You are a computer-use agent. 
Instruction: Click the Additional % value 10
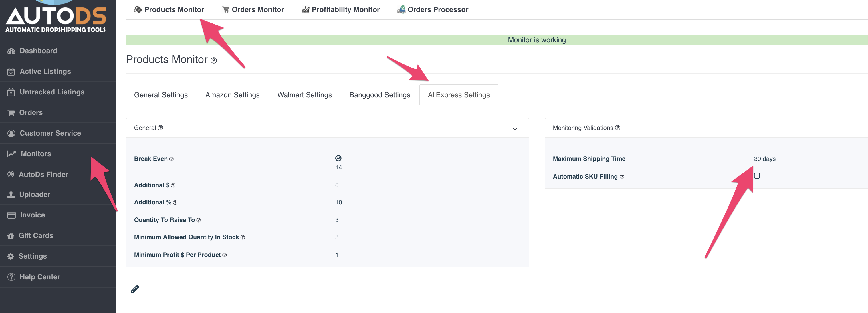click(x=338, y=203)
